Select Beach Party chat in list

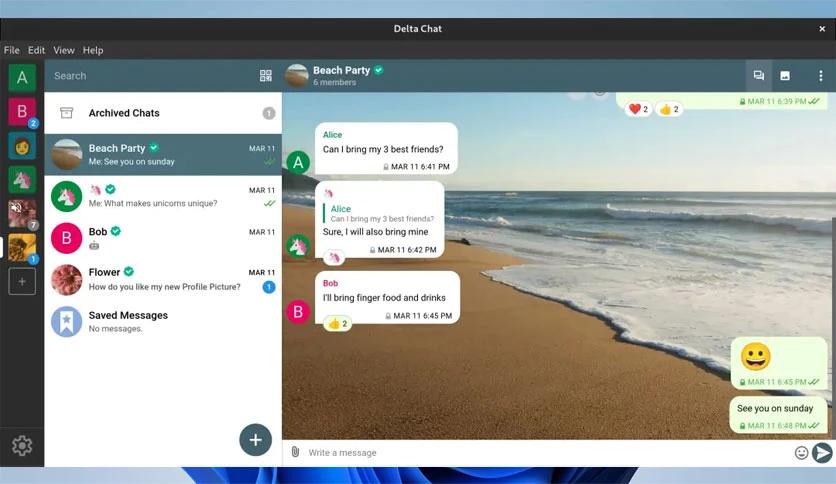163,155
